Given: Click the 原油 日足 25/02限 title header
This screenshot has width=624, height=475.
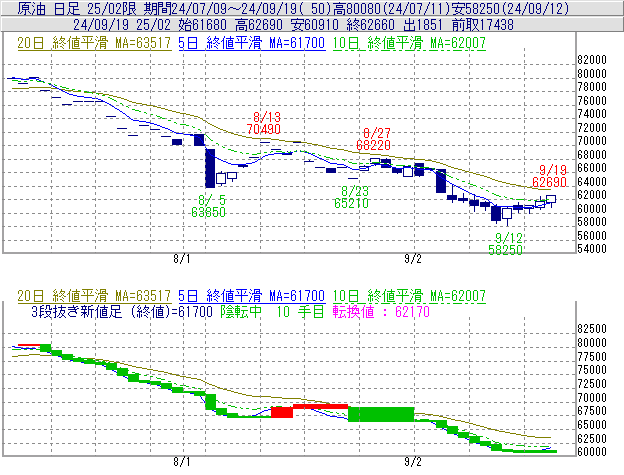Looking at the screenshot, I should point(77,8).
